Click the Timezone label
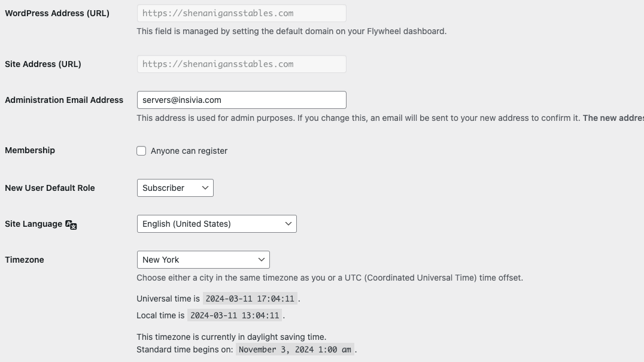 pos(25,260)
